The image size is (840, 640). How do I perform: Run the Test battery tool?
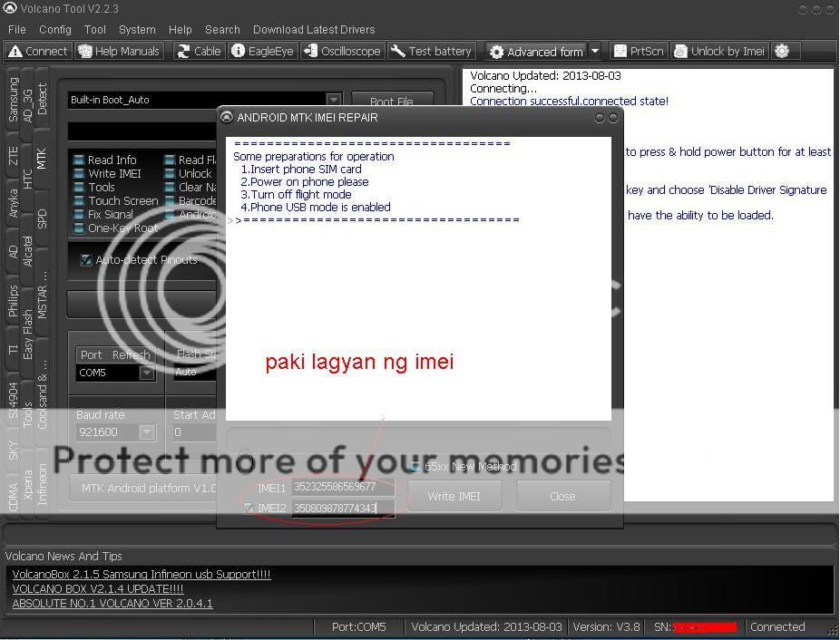432,52
